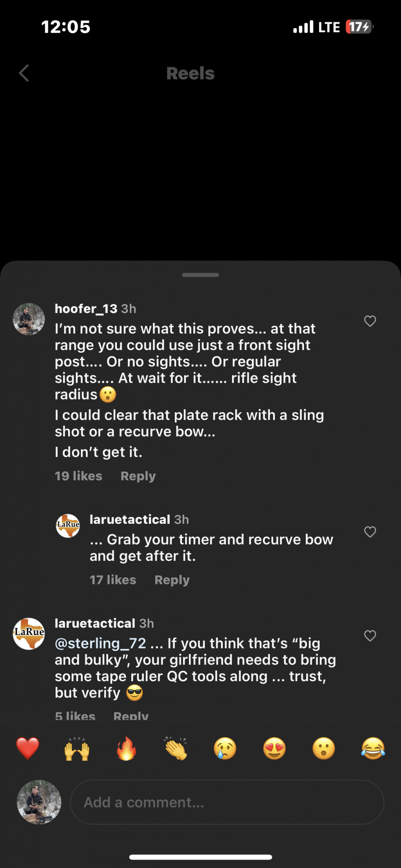Reply to hoofer_13's comment
The height and width of the screenshot is (868, 401).
tap(138, 476)
